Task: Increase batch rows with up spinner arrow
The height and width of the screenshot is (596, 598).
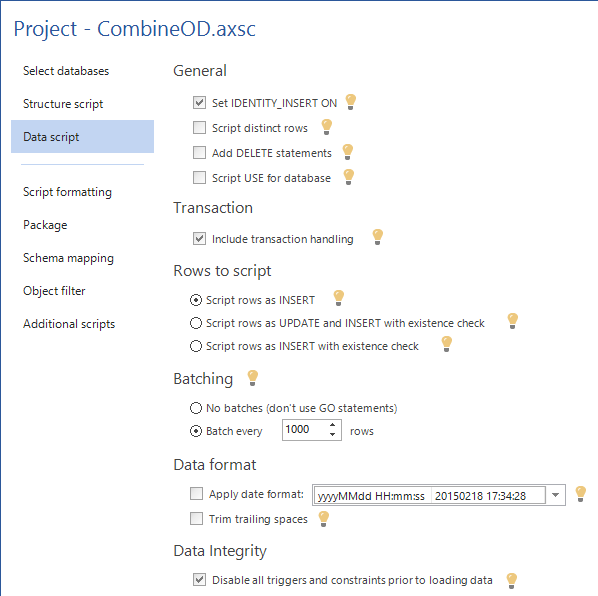Action: (x=333, y=425)
